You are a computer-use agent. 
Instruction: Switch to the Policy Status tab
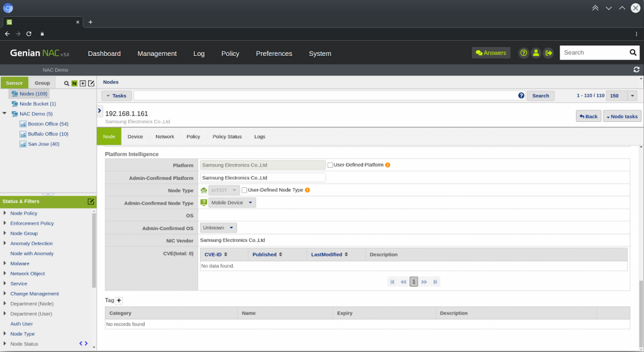227,136
